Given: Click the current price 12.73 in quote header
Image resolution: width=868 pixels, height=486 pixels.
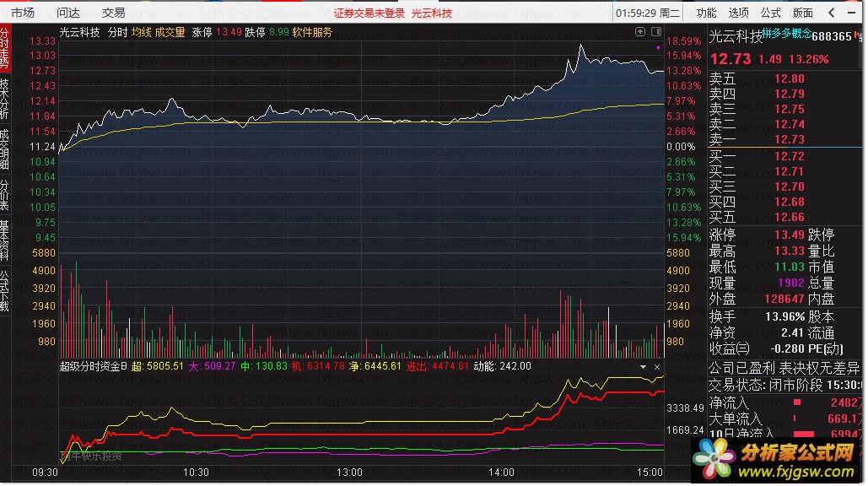Looking at the screenshot, I should click(x=731, y=59).
